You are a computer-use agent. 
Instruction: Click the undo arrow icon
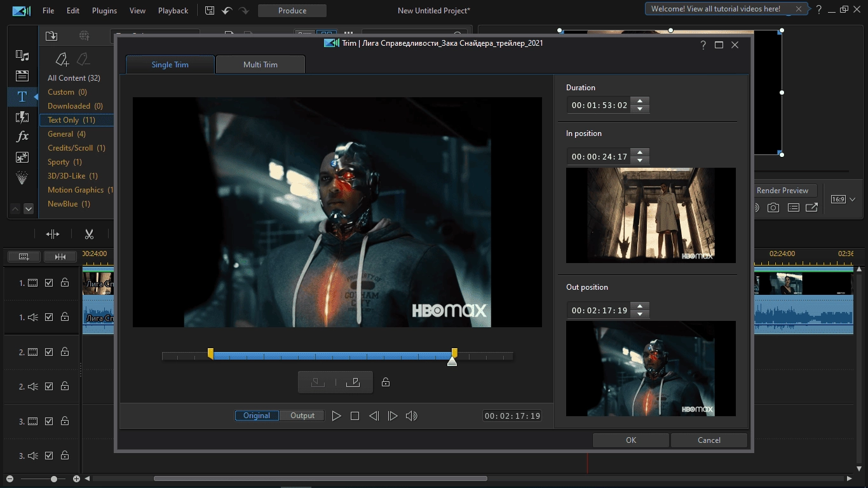click(226, 11)
